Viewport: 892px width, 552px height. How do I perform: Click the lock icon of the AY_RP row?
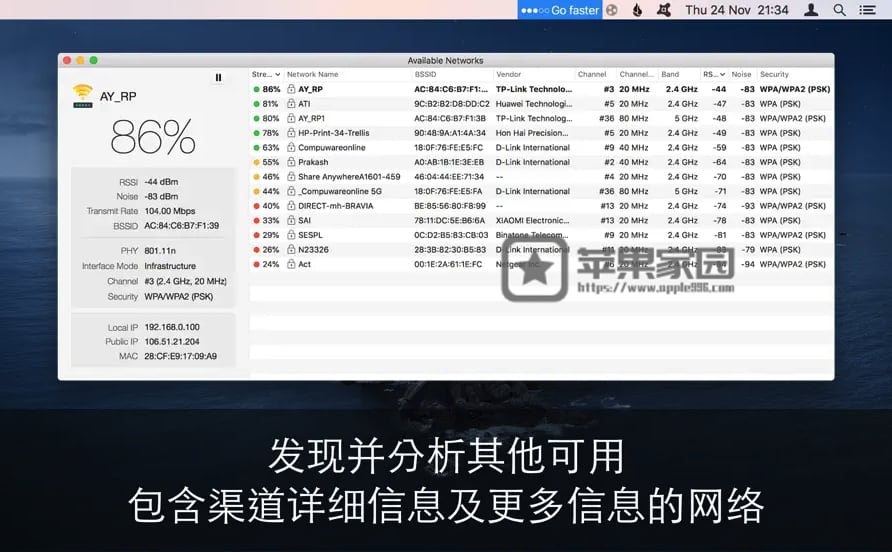click(x=291, y=89)
